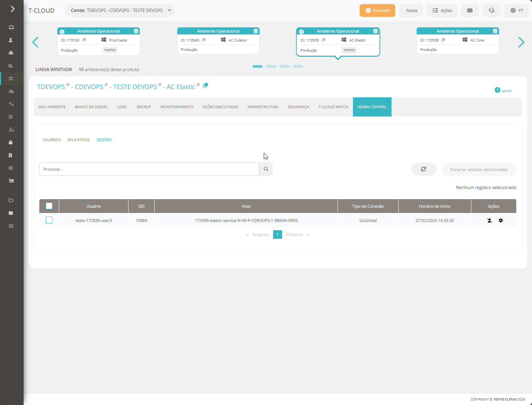Click calendar icon on AC Core card
This screenshot has width=532, height=405.
coord(495,31)
